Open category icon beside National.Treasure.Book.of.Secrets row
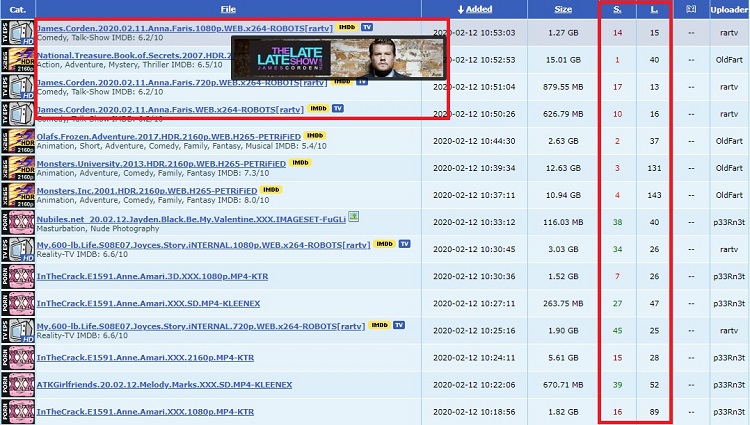 coord(18,60)
